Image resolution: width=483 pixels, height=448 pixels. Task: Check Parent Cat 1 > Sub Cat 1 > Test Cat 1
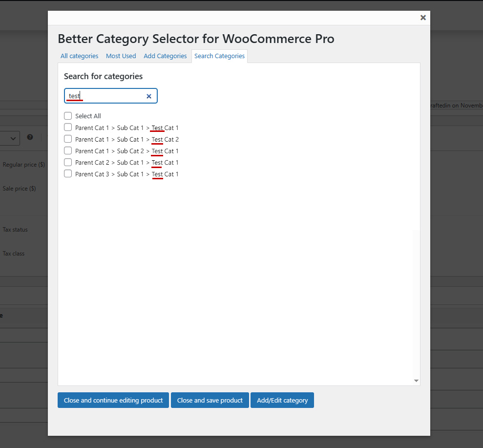(68, 127)
